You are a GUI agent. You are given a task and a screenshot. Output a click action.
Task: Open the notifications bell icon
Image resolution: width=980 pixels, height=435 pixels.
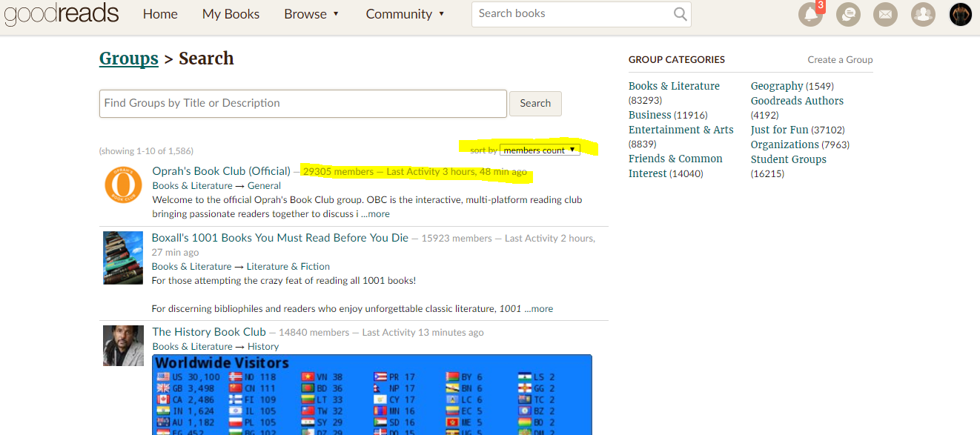[810, 14]
